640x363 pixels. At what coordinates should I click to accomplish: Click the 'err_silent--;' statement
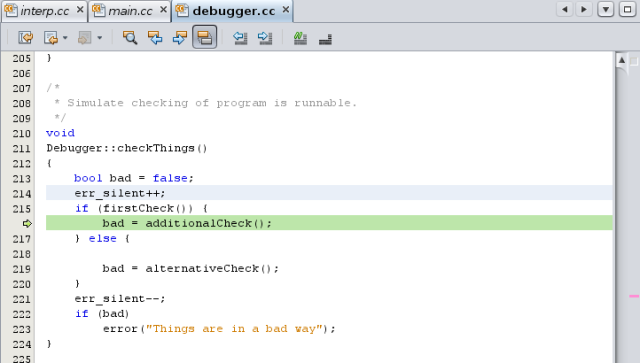click(120, 299)
